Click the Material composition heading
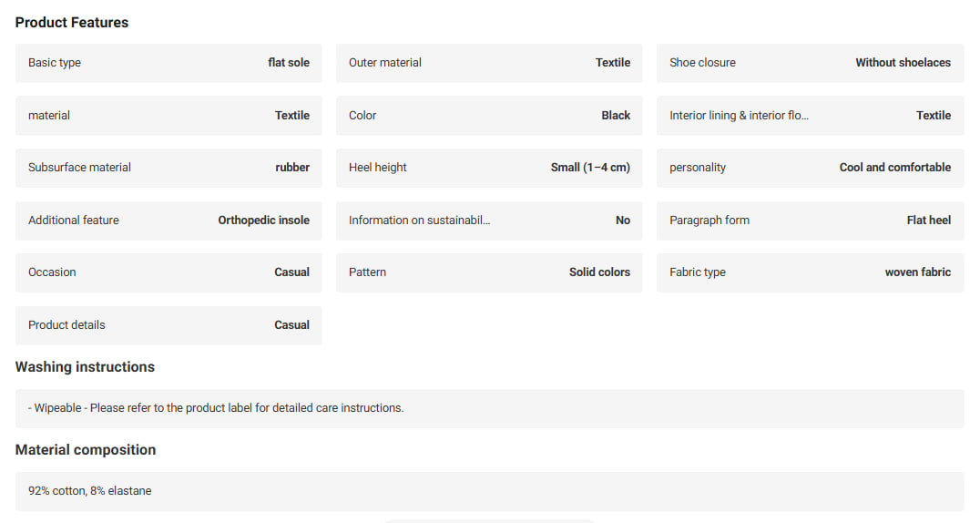This screenshot has height=523, width=980. tap(86, 450)
